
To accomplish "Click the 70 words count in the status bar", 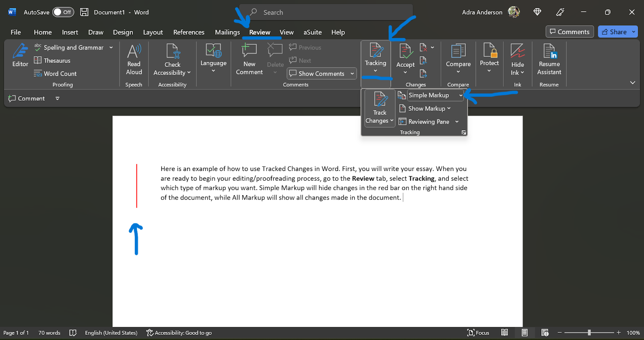I will click(49, 333).
